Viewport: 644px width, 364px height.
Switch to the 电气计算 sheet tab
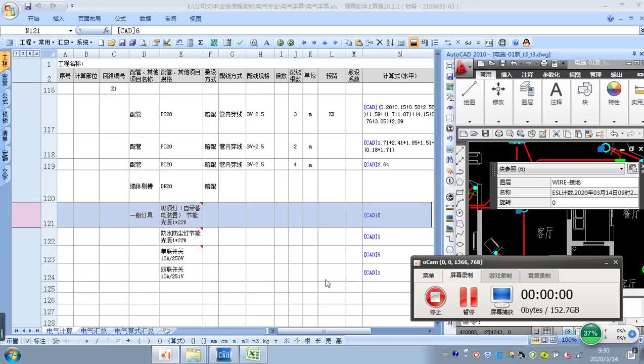(59, 331)
